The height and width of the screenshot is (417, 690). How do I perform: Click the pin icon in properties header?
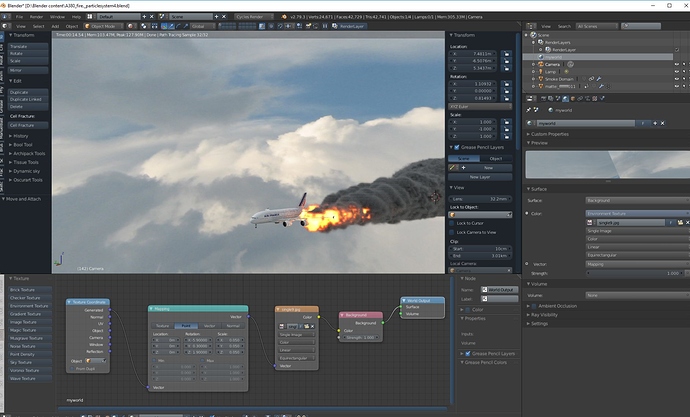point(529,110)
